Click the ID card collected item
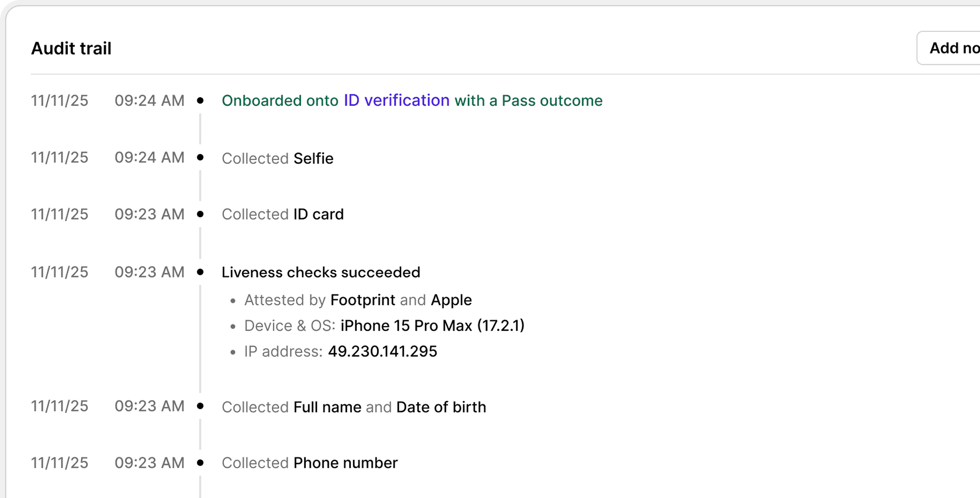 [318, 214]
